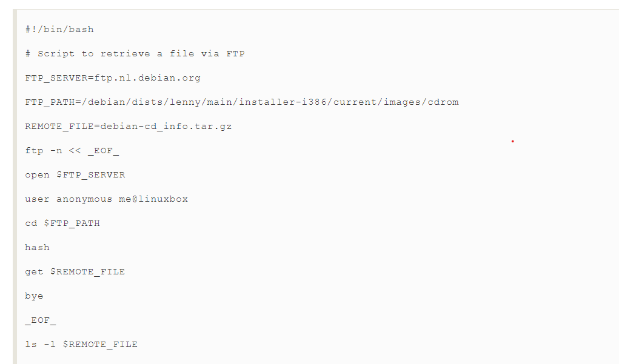Click the "bye" command line
Screen dimensions: 619x364
pos(34,296)
